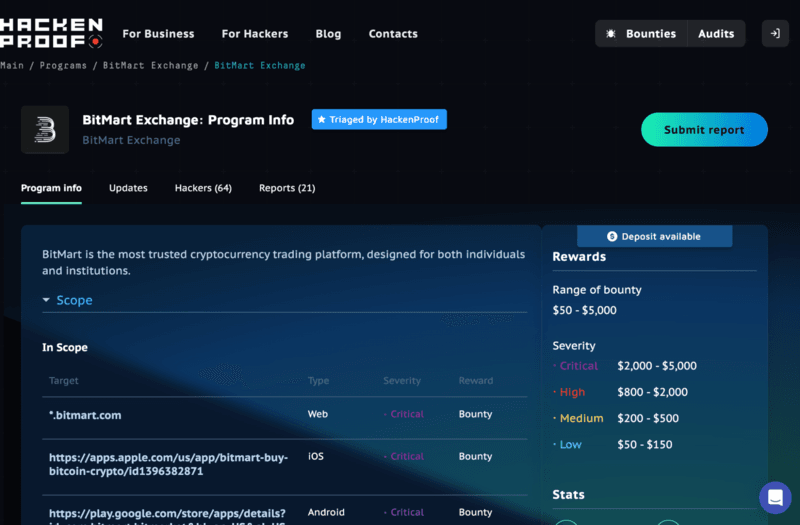This screenshot has height=525, width=800.
Task: Click the Stats heading
Action: tap(568, 495)
